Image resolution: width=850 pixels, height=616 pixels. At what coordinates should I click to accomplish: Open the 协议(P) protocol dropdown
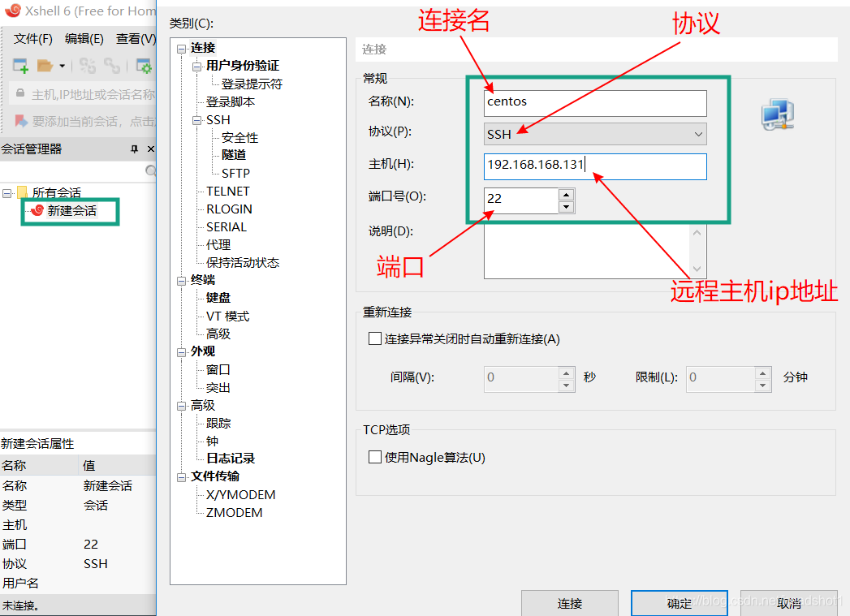(595, 134)
